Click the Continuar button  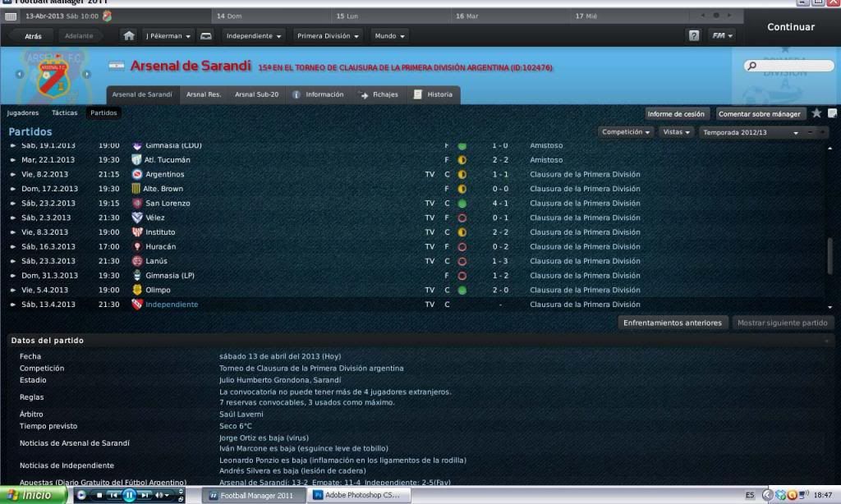tap(791, 27)
